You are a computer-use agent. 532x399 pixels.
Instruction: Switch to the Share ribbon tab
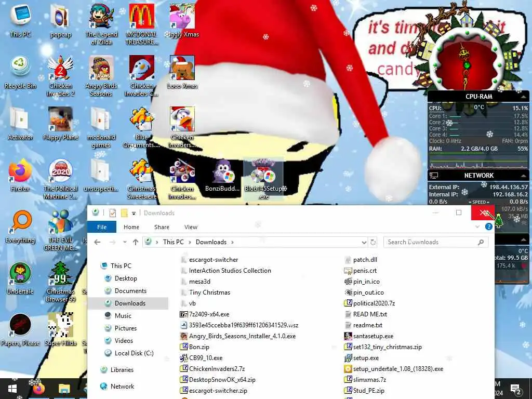162,227
